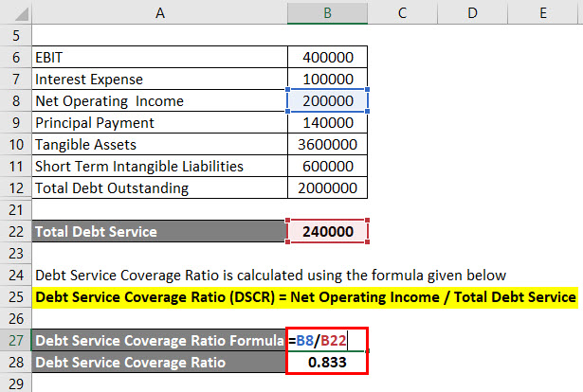
Task: Select column E header
Action: click(543, 13)
